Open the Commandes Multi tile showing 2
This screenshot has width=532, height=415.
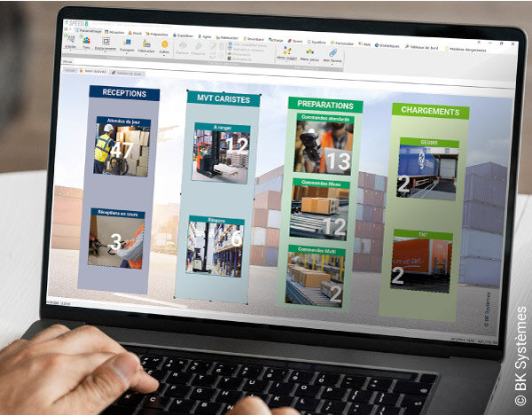[315, 276]
